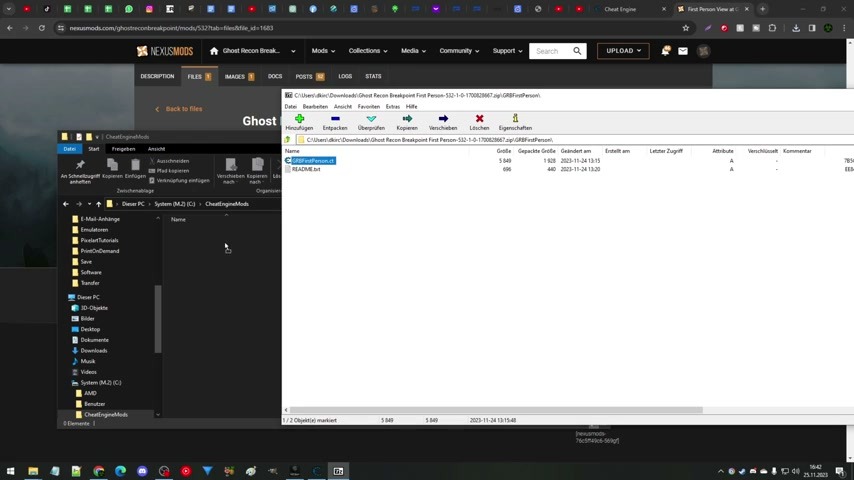The height and width of the screenshot is (480, 854).
Task: Select README.txt in 7-Zip
Action: click(306, 169)
